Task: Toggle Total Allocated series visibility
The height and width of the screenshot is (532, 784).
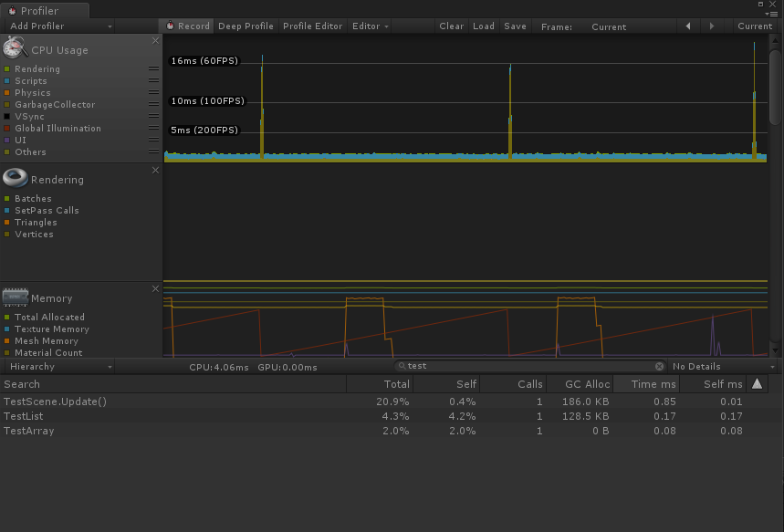Action: [x=7, y=317]
